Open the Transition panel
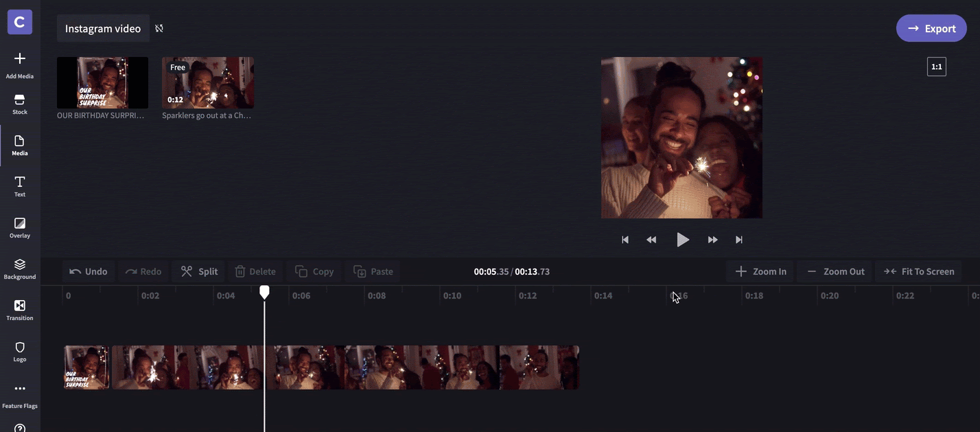The height and width of the screenshot is (432, 980). pyautogui.click(x=20, y=310)
